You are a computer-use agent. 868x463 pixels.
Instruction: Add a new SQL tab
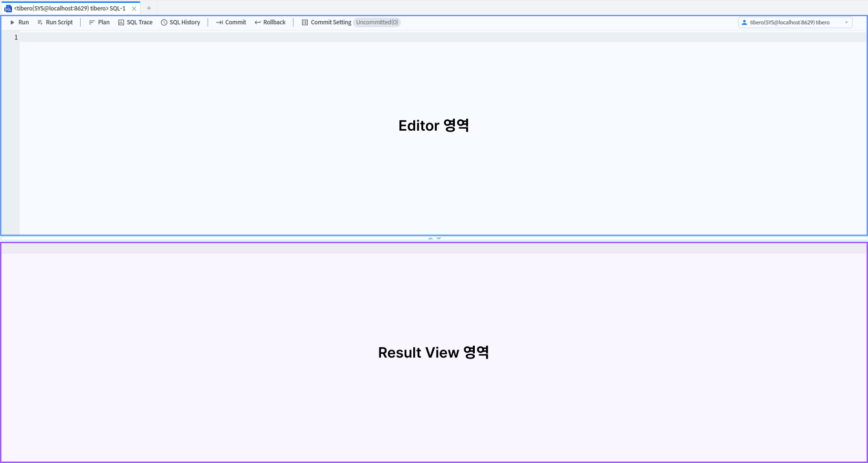pos(149,8)
